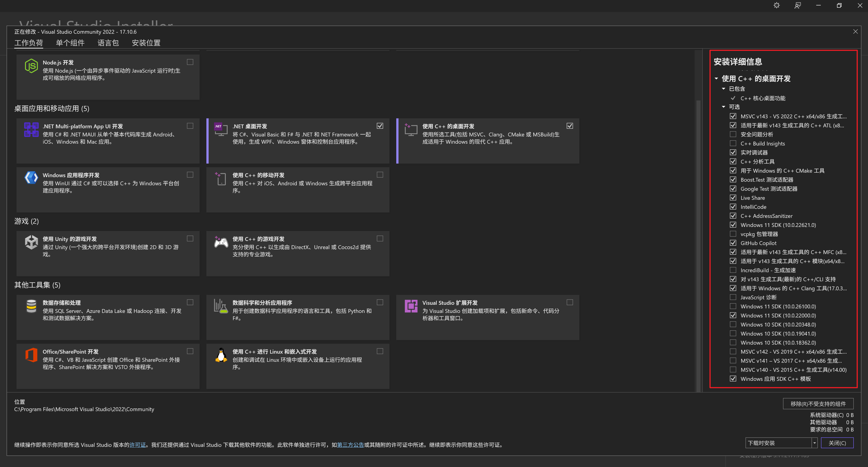This screenshot has height=467, width=868.
Task: Switch to the 工作负荷 tab
Action: (x=29, y=43)
